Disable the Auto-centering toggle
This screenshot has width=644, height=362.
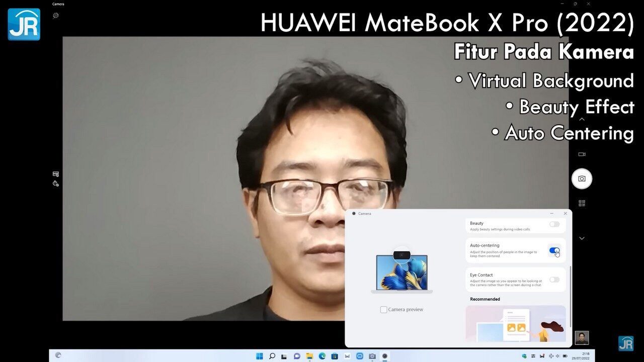point(554,250)
